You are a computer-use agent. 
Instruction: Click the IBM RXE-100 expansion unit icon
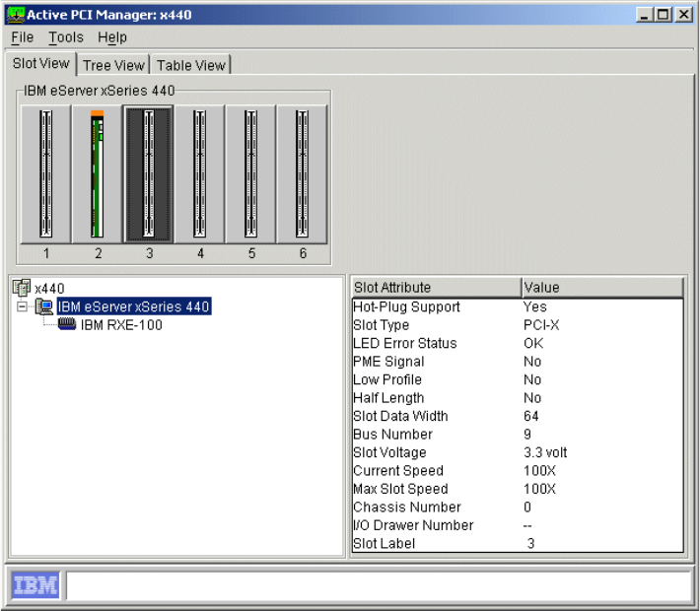[x=67, y=323]
